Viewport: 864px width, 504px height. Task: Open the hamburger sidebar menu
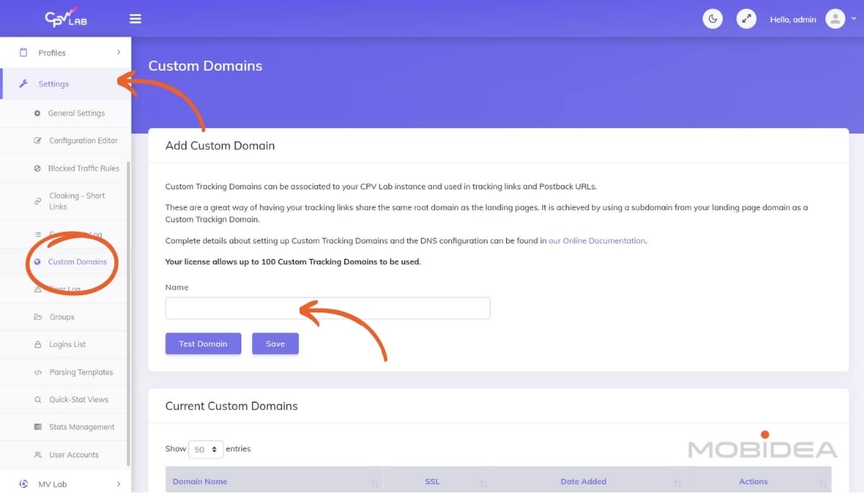tap(135, 19)
